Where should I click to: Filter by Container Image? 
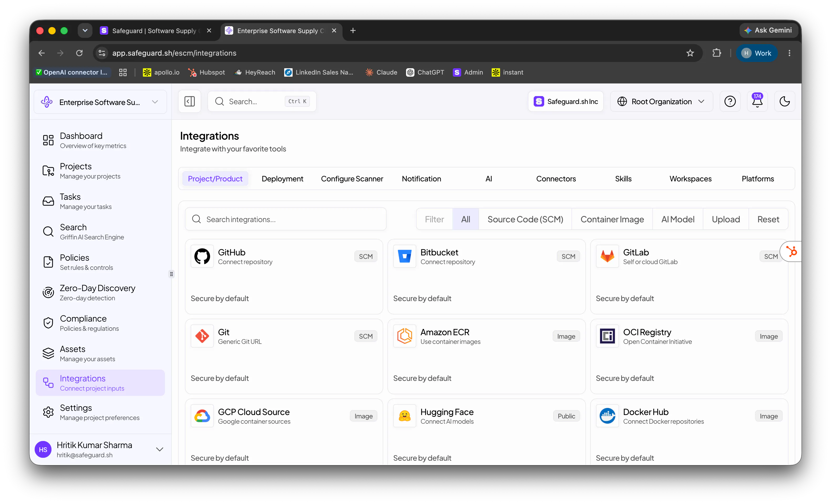pyautogui.click(x=612, y=219)
